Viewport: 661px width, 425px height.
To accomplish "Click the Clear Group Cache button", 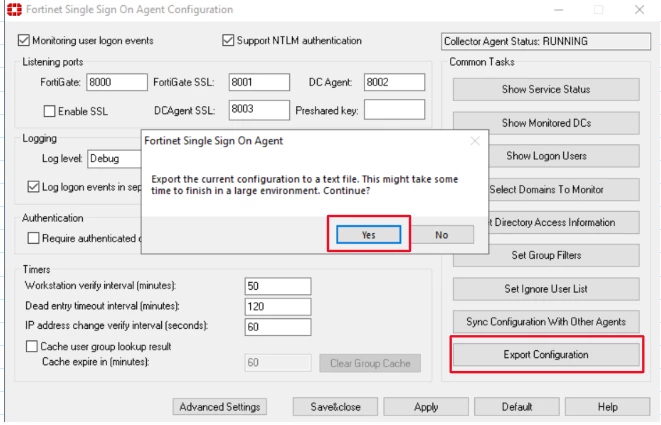I will click(x=370, y=363).
